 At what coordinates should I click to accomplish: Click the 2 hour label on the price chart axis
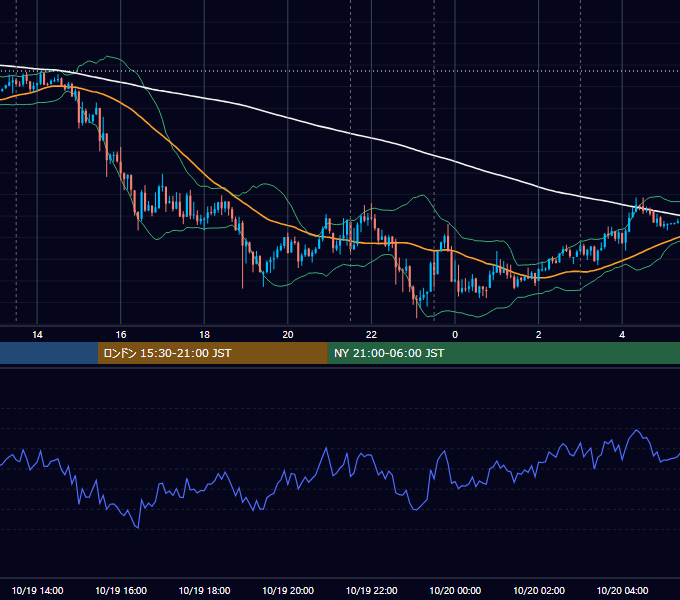click(539, 335)
